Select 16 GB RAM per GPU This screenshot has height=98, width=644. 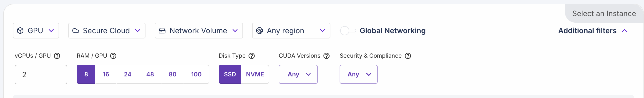point(106,74)
